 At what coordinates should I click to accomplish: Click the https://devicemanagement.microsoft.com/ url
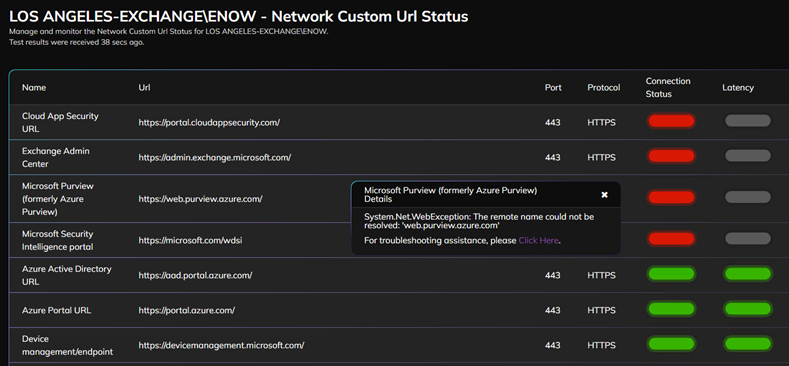(221, 345)
